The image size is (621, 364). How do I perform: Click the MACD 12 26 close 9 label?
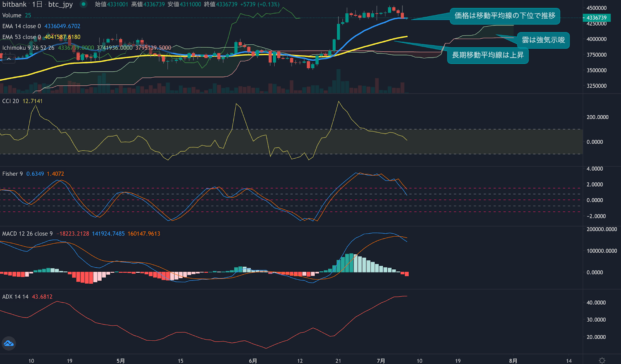(x=27, y=234)
